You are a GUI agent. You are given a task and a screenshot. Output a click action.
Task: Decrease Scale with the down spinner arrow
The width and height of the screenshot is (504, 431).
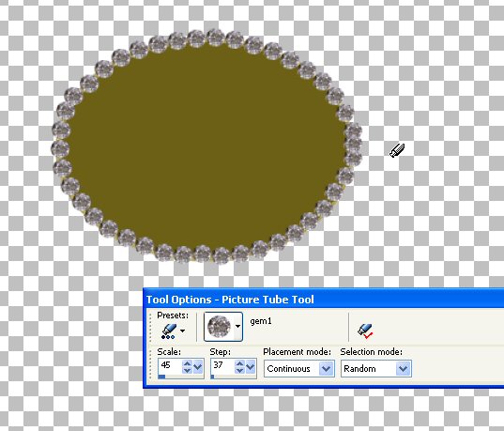[187, 370]
